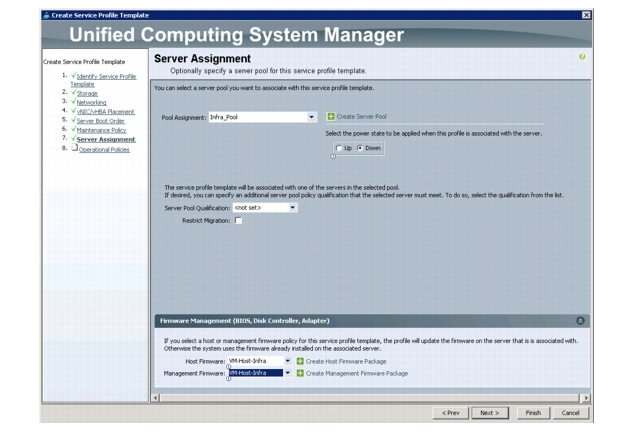Select the Up power state radio button
The height and width of the screenshot is (434, 640).
[339, 148]
